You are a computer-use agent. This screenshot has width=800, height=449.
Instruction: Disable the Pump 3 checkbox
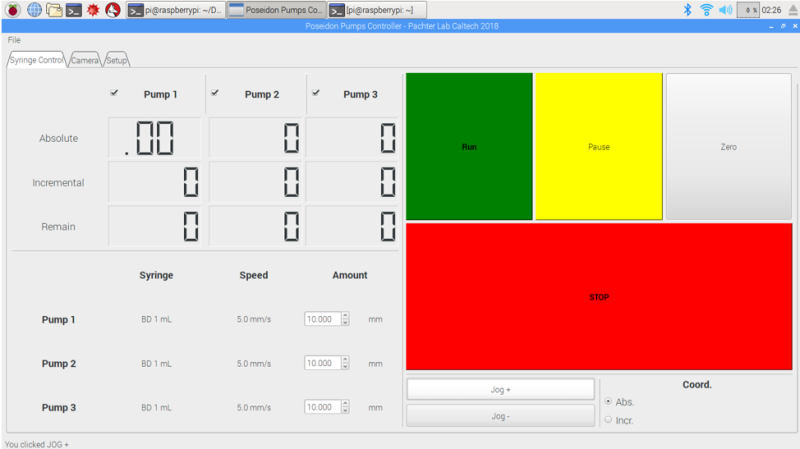point(316,93)
